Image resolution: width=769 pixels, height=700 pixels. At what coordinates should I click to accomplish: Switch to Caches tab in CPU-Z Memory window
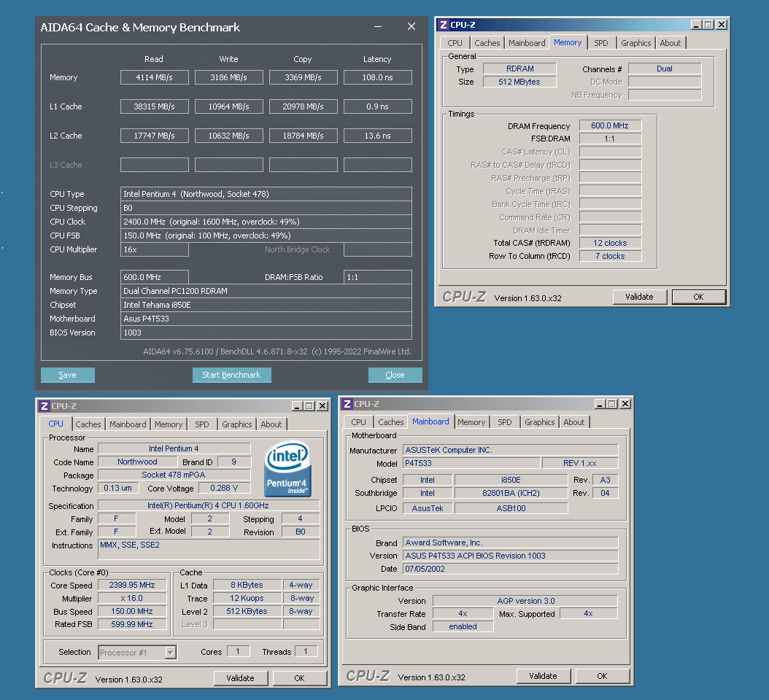487,43
